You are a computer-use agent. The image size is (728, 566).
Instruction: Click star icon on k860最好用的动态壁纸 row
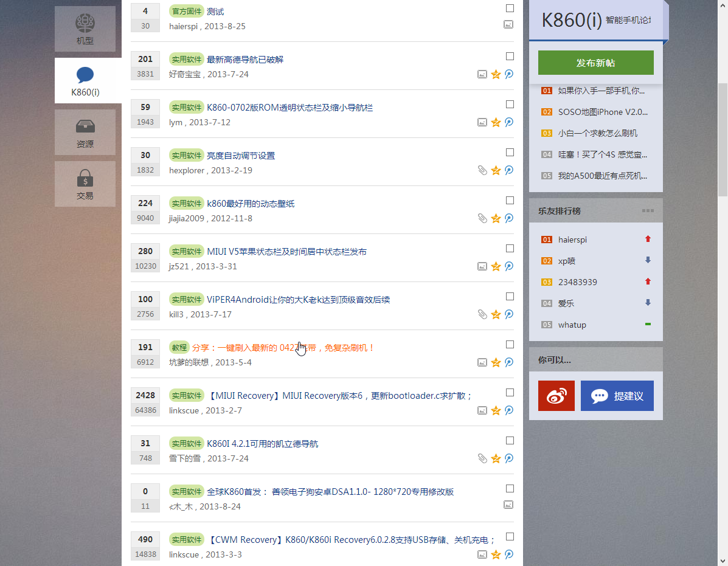[x=496, y=218]
